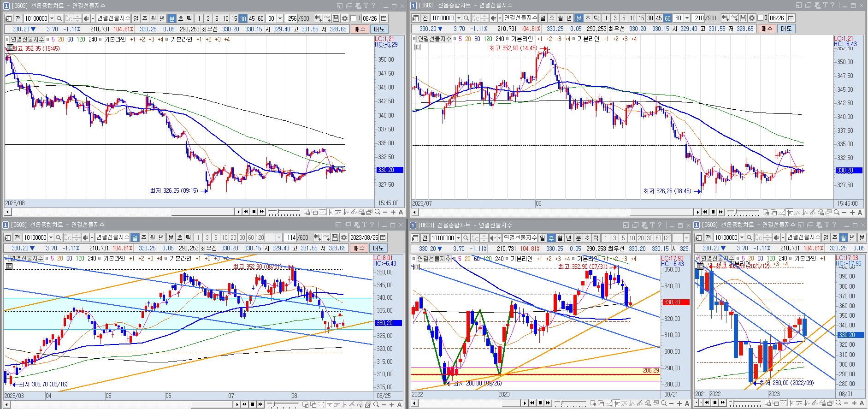Open chart settings gear in the 30-minute chart toolbar
868x409 pixels.
click(344, 18)
